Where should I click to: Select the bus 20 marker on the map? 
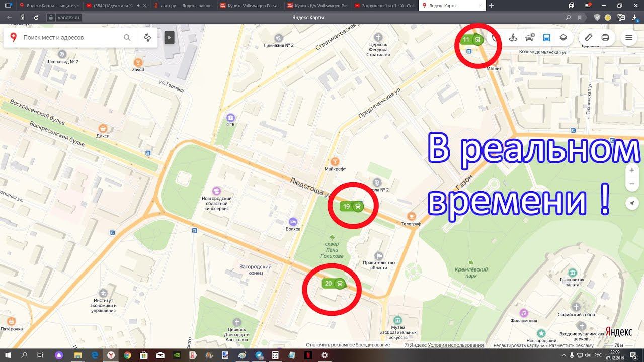coord(334,283)
